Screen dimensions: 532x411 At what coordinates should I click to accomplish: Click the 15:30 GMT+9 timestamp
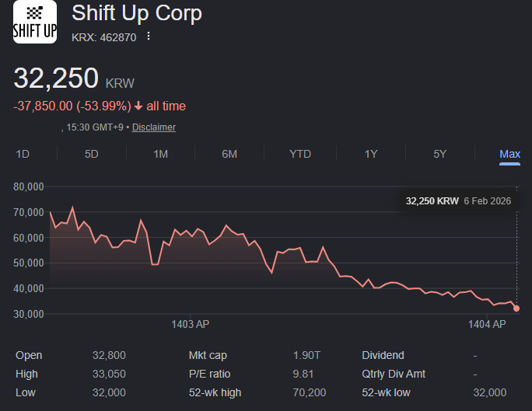pyautogui.click(x=95, y=127)
